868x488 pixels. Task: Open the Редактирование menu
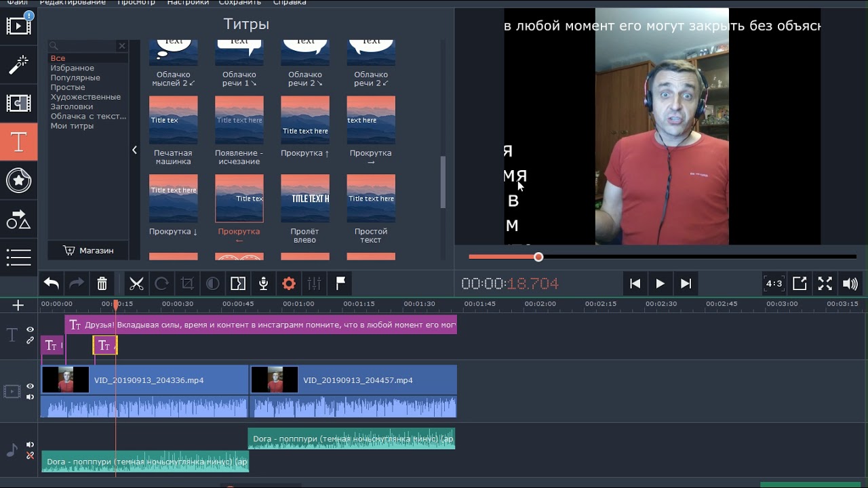[72, 3]
